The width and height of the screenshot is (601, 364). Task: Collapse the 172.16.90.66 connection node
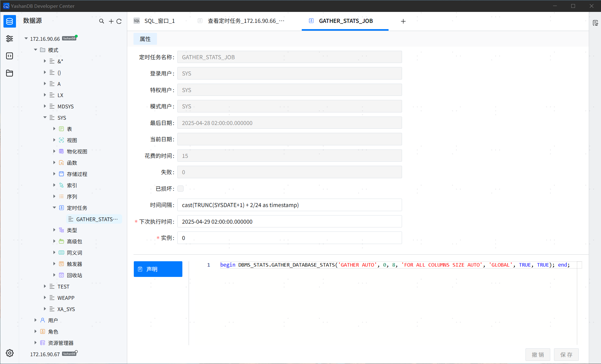click(26, 39)
